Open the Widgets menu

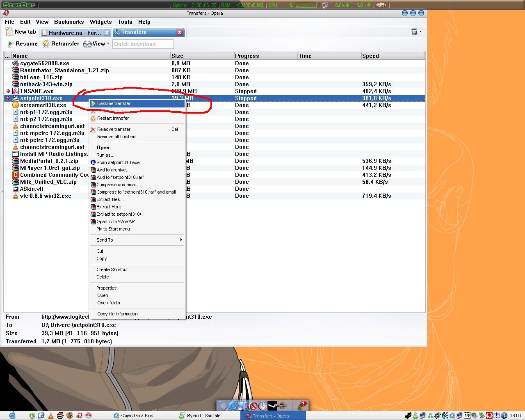[100, 22]
